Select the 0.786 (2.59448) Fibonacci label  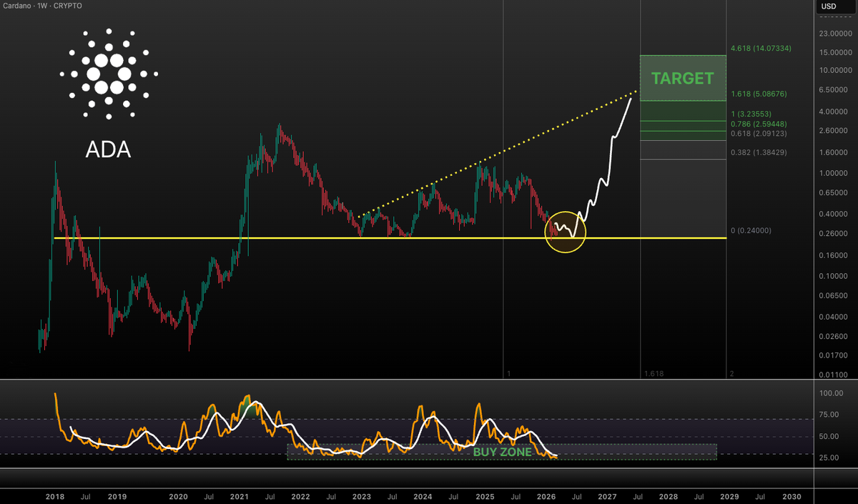(x=759, y=124)
